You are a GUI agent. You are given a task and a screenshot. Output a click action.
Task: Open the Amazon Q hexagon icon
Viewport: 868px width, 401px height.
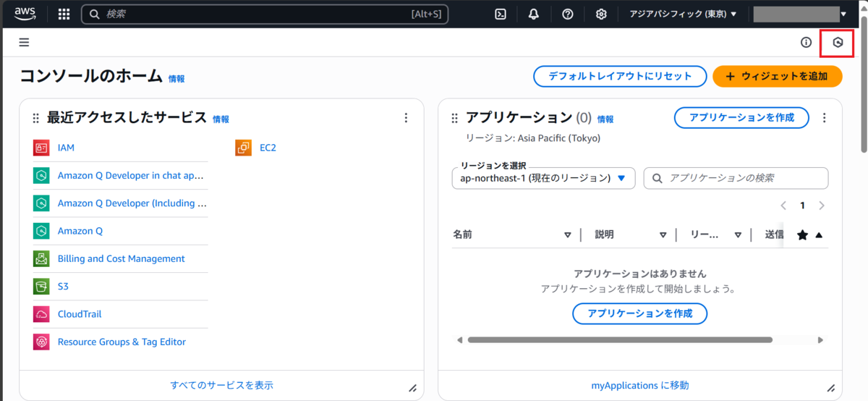pyautogui.click(x=838, y=43)
